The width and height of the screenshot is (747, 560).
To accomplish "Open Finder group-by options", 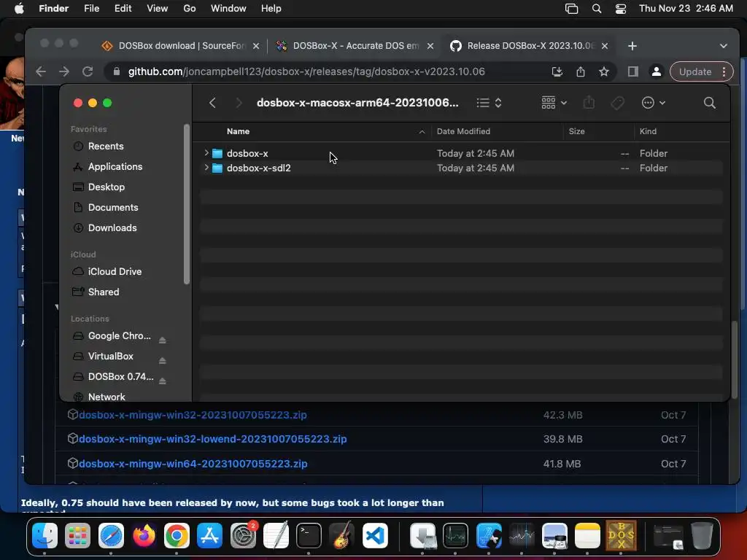I will (554, 102).
